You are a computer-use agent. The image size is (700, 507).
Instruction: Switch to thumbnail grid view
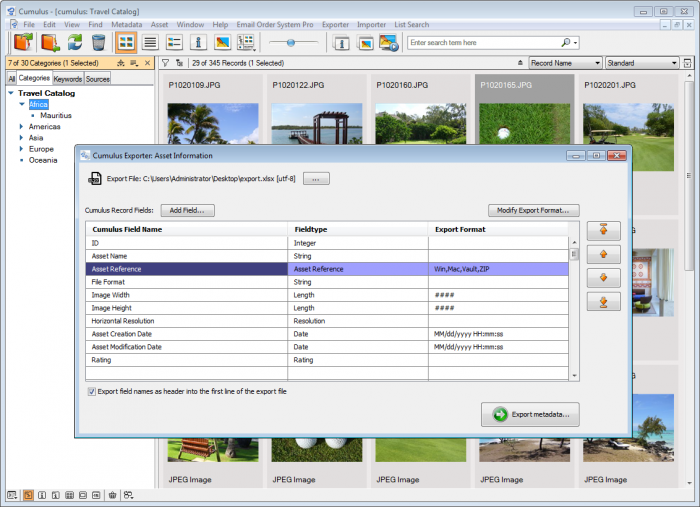pyautogui.click(x=126, y=42)
